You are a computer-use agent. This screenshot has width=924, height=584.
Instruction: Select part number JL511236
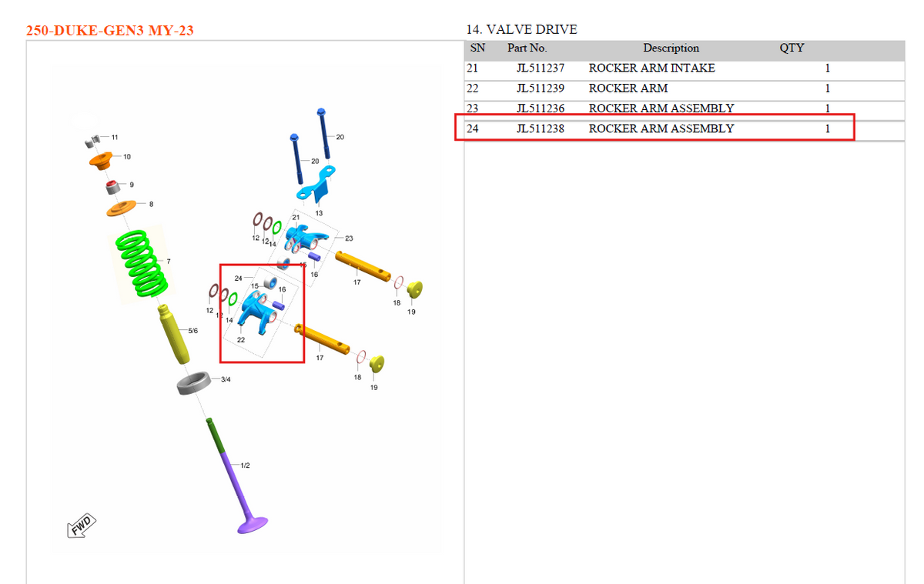click(541, 108)
